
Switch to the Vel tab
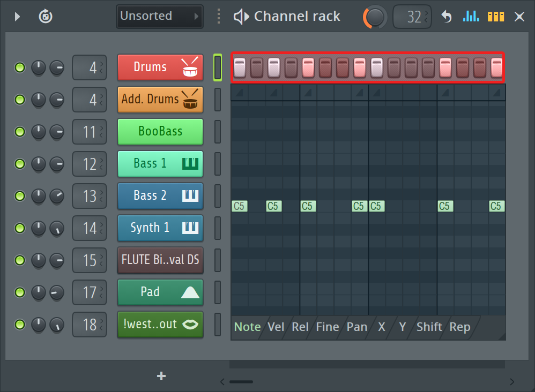[276, 327]
